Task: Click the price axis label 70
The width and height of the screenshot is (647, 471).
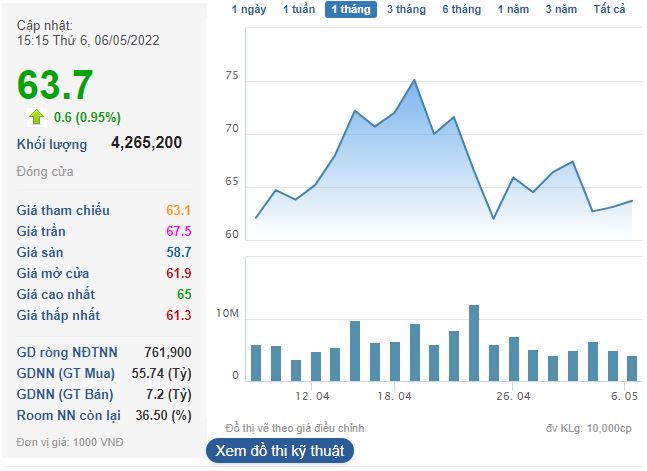Action: coord(232,128)
